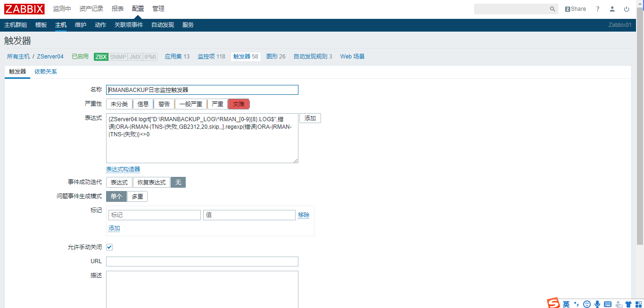
Task: Click the microphone voice input icon
Action: 597,304
